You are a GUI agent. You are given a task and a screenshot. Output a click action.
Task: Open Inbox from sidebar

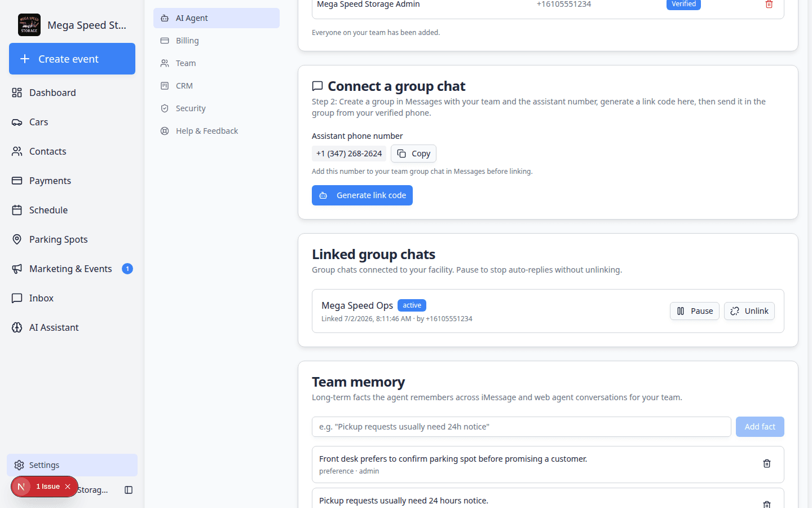(72, 298)
